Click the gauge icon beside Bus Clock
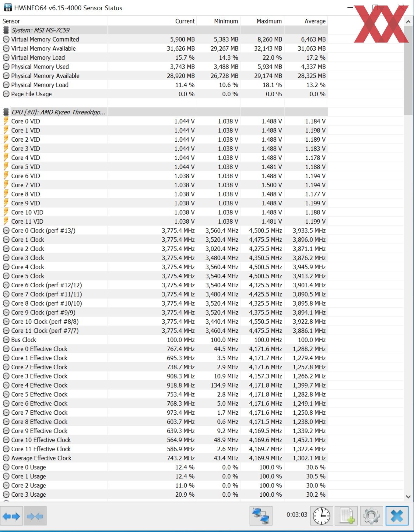Viewport: 414px width, 532px height. [x=6, y=340]
